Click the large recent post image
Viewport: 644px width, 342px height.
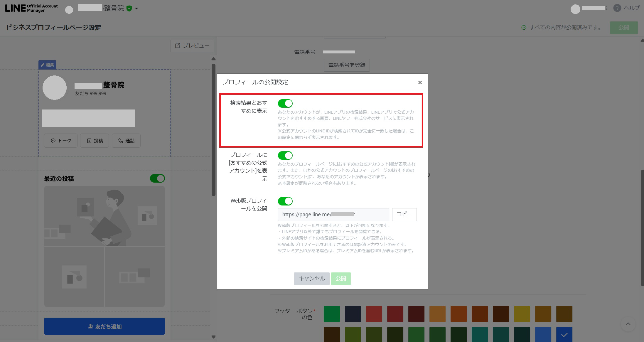pos(104,216)
